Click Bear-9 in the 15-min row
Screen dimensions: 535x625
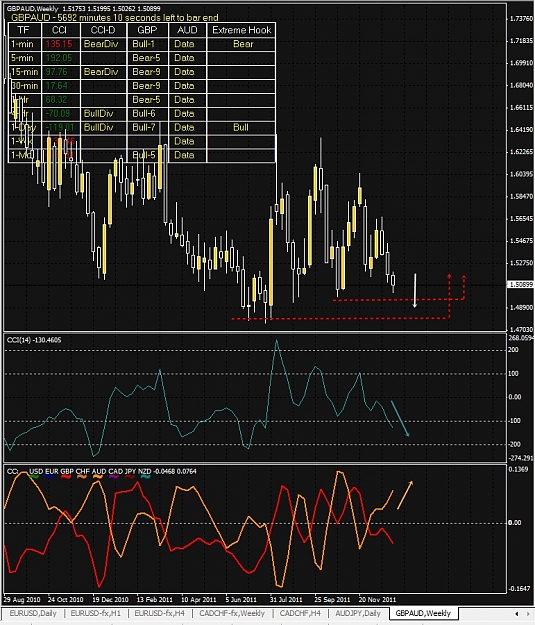146,72
